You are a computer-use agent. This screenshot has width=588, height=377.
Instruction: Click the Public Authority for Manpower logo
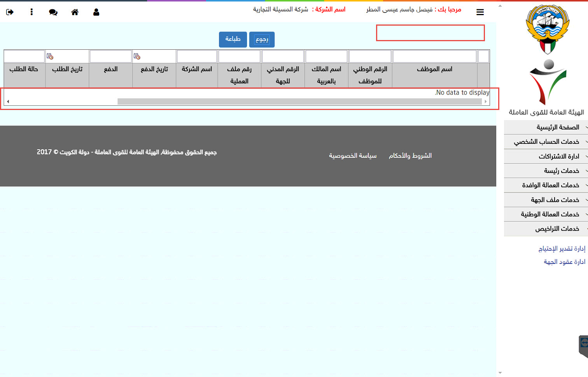tap(548, 82)
